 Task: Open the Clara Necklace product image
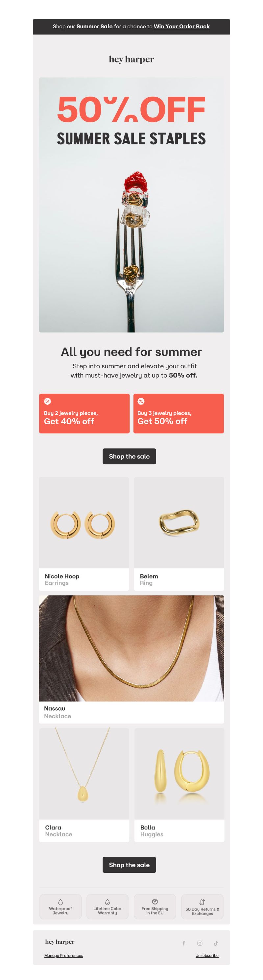84,773
